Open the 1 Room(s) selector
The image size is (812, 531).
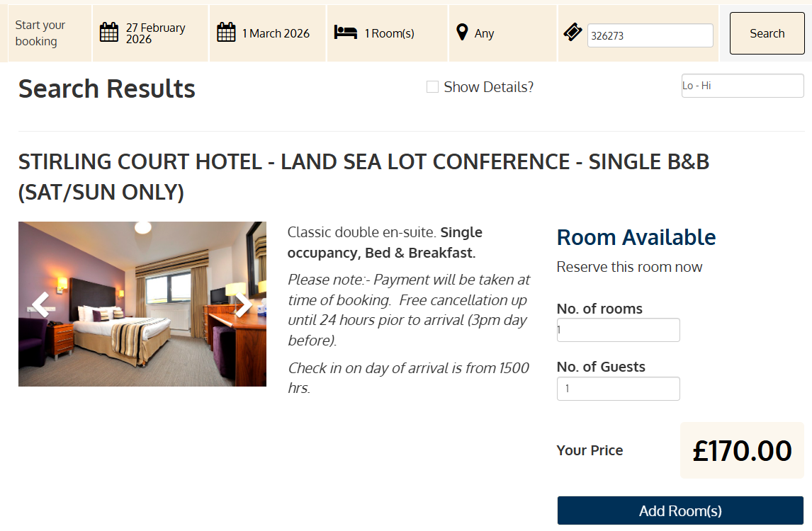point(389,33)
